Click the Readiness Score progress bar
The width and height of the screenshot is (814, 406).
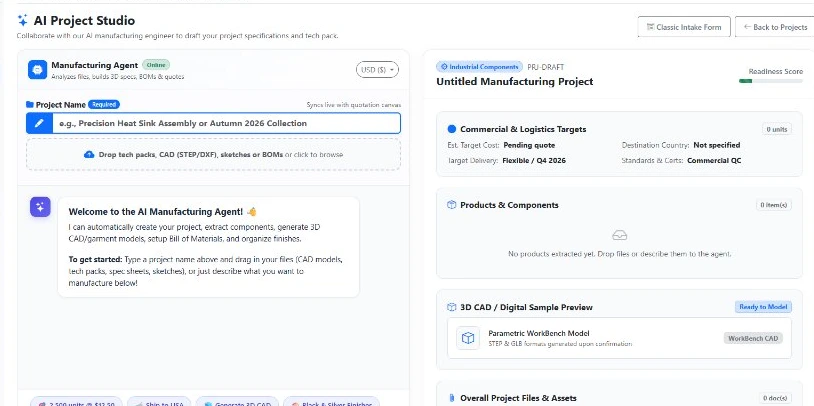(x=770, y=80)
